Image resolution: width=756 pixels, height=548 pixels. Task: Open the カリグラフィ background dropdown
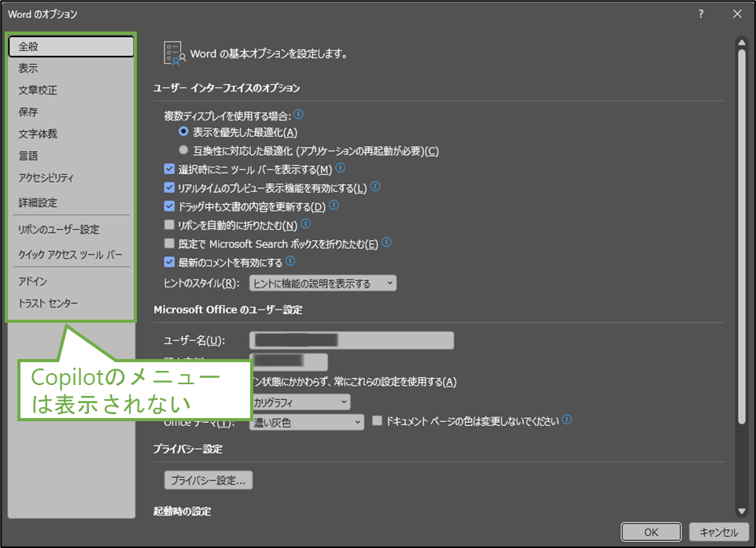pyautogui.click(x=301, y=402)
